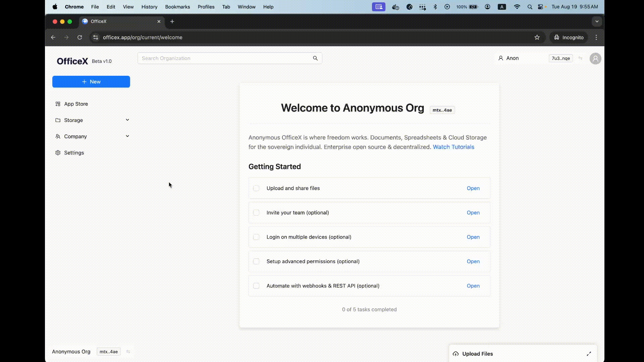Open the Watch Tutorials link

coord(453,147)
